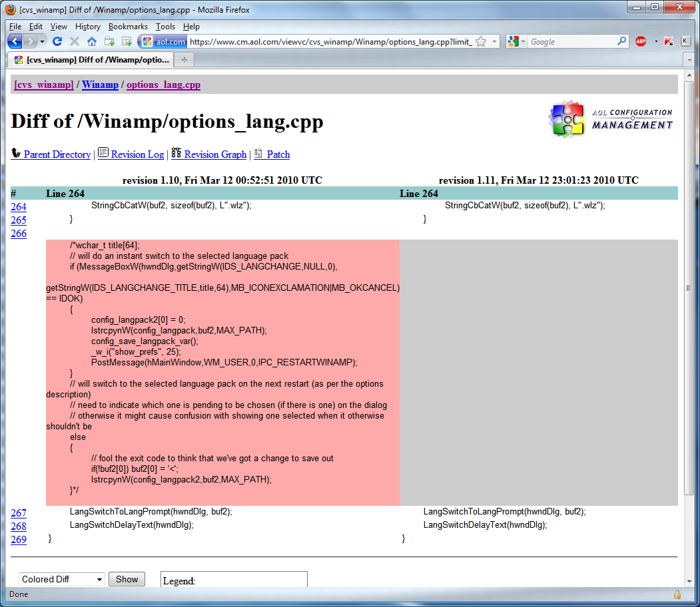Reload the current page
700x607 pixels.
click(57, 41)
